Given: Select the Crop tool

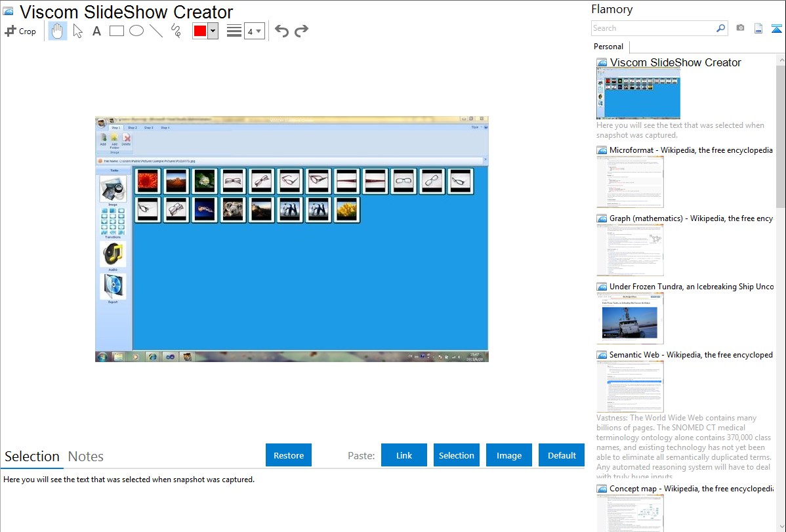Looking at the screenshot, I should point(20,31).
